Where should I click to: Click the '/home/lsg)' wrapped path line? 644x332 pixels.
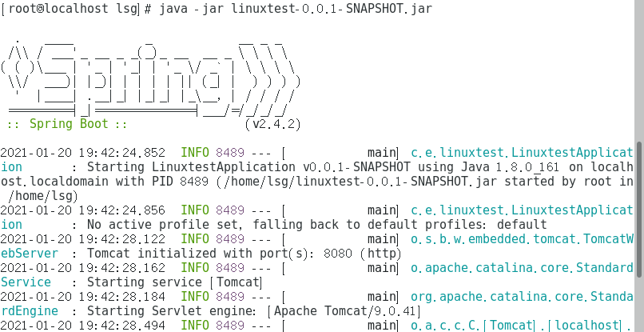[x=42, y=196]
